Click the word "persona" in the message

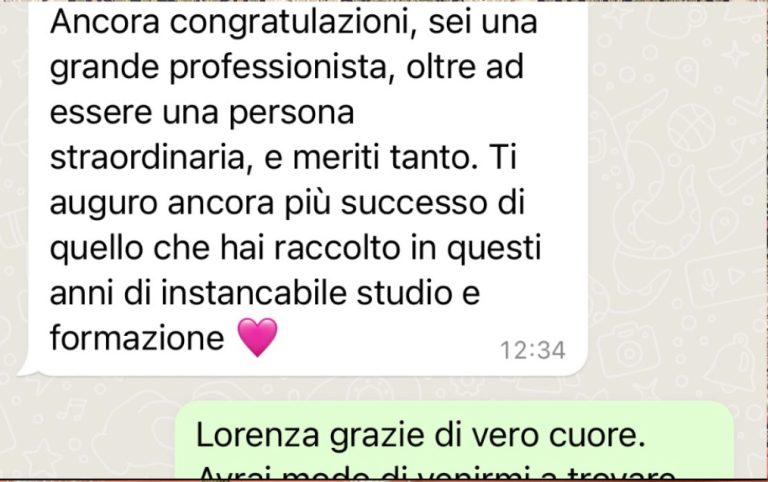pos(291,113)
